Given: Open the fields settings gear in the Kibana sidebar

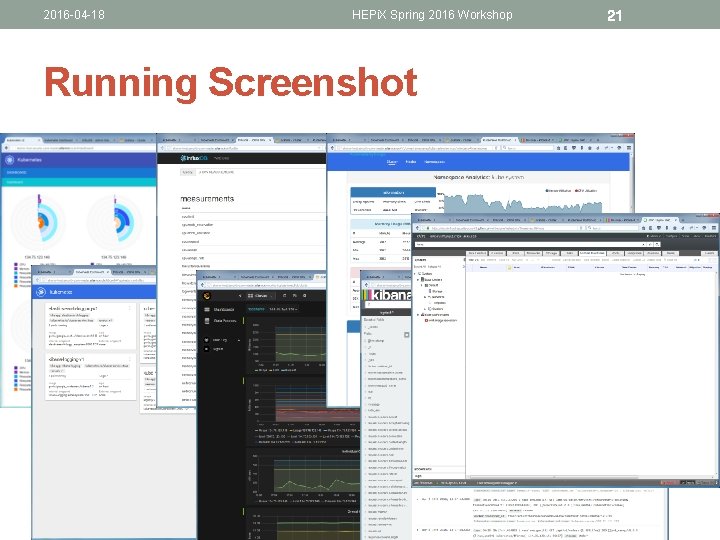Looking at the screenshot, I should click(406, 335).
